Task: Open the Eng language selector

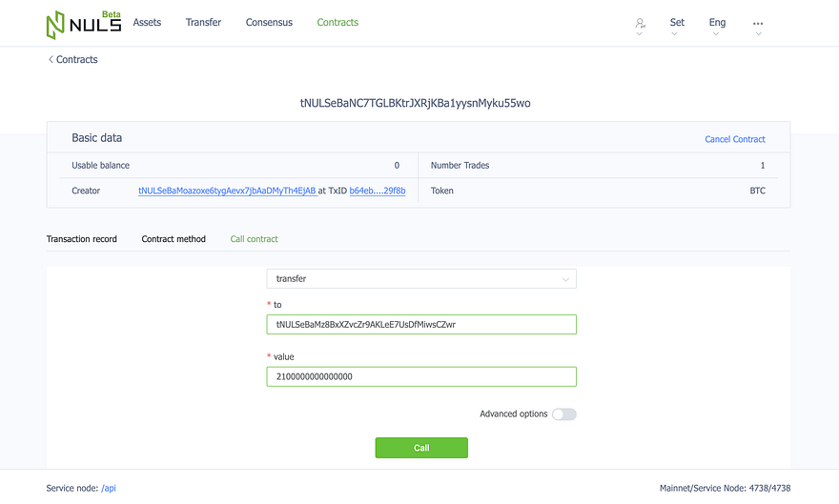Action: 717,23
